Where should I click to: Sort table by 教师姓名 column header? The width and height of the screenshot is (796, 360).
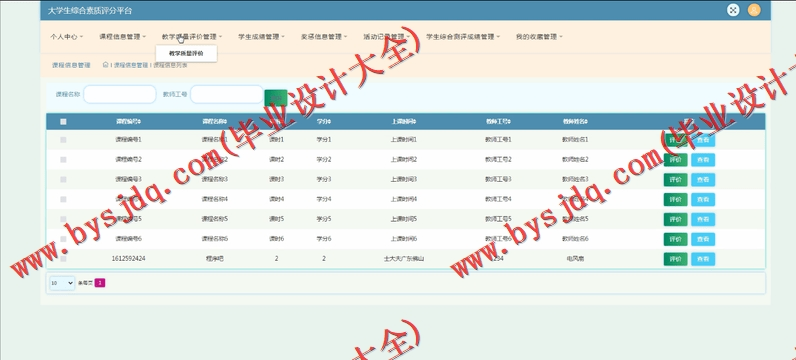[x=575, y=122]
